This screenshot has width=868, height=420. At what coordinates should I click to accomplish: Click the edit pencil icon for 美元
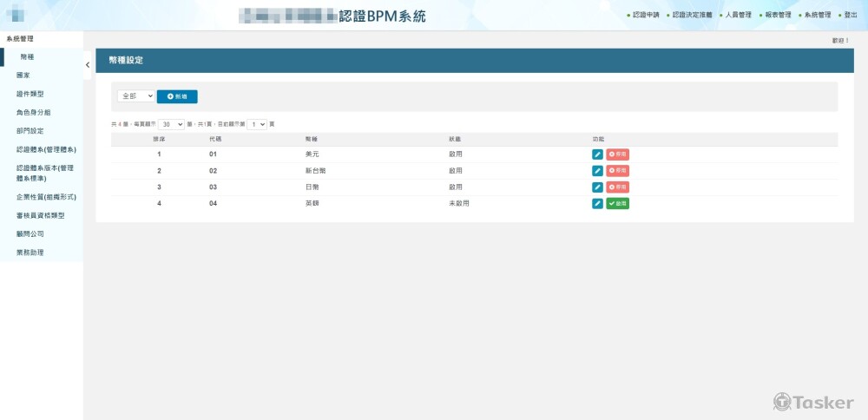pyautogui.click(x=597, y=154)
